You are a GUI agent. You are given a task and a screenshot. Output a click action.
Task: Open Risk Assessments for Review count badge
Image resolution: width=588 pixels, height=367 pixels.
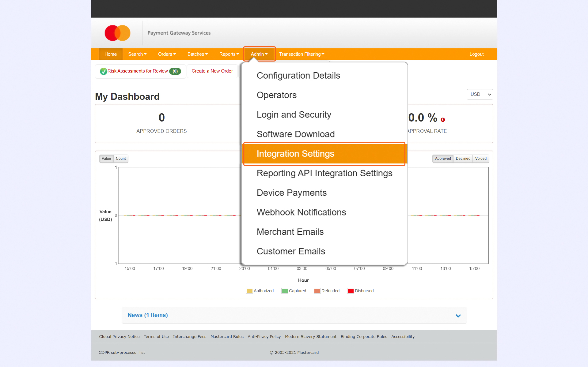(x=175, y=71)
